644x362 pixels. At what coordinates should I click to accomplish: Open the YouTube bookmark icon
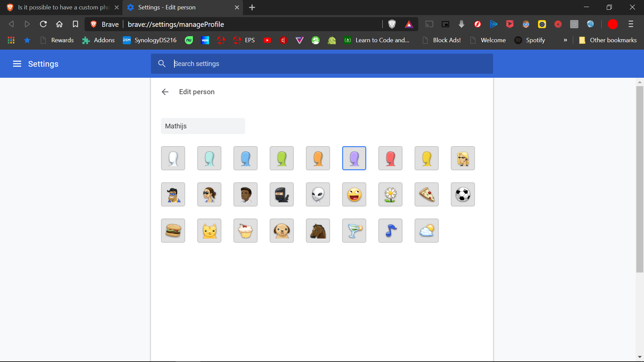point(267,40)
